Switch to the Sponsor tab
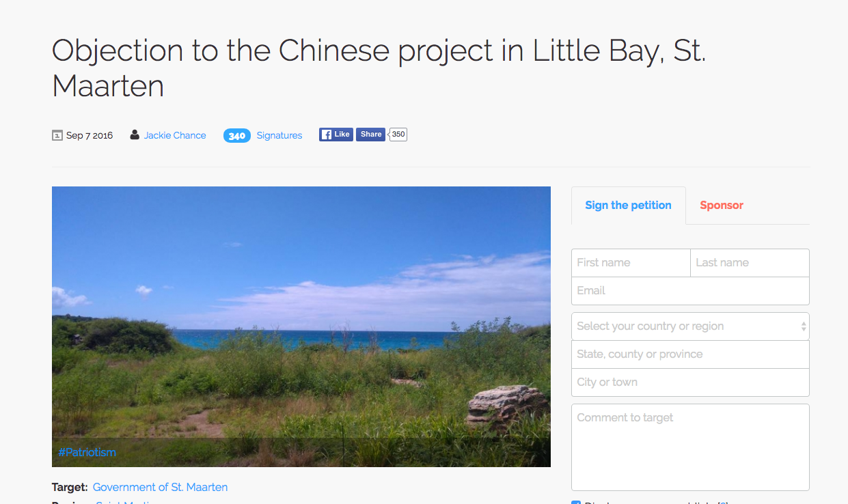The height and width of the screenshot is (504, 848). [722, 206]
